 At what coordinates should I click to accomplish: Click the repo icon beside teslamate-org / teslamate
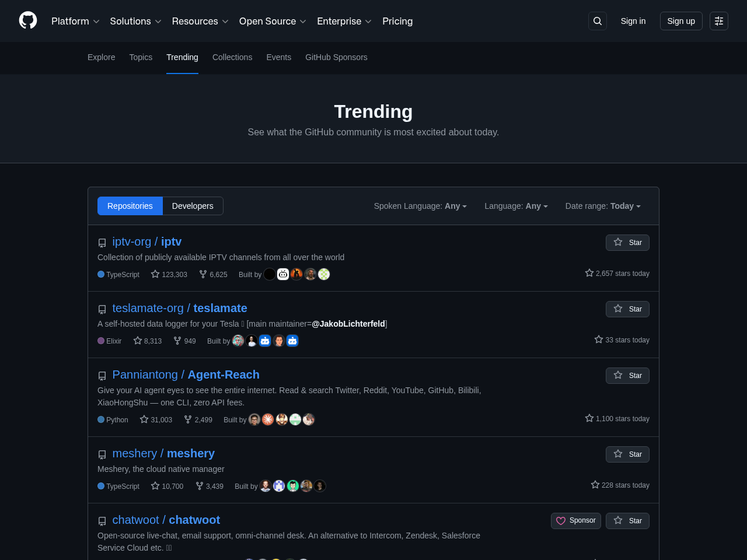102,309
